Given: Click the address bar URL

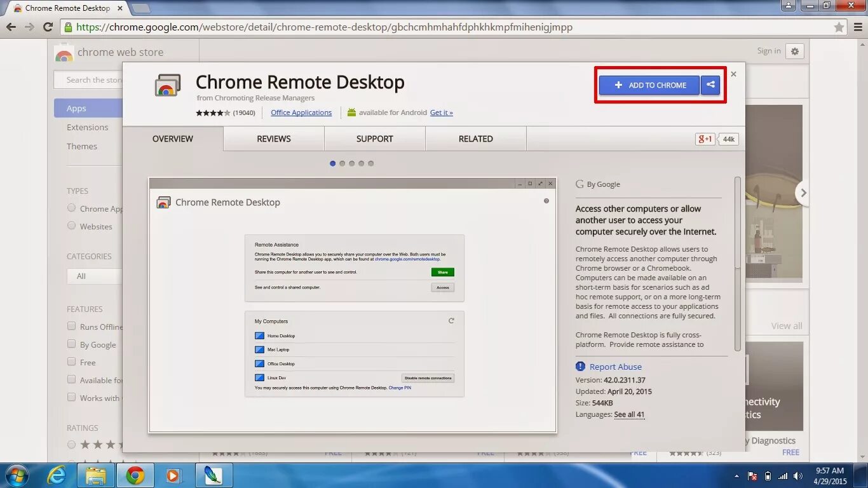Looking at the screenshot, I should click(325, 27).
